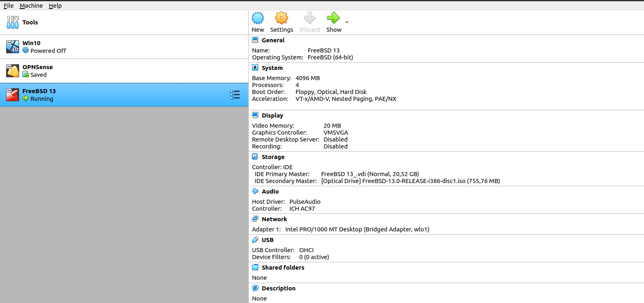Click the FreeBSD 13_.vdi hard disk entry
The width and height of the screenshot is (644, 303).
(370, 174)
